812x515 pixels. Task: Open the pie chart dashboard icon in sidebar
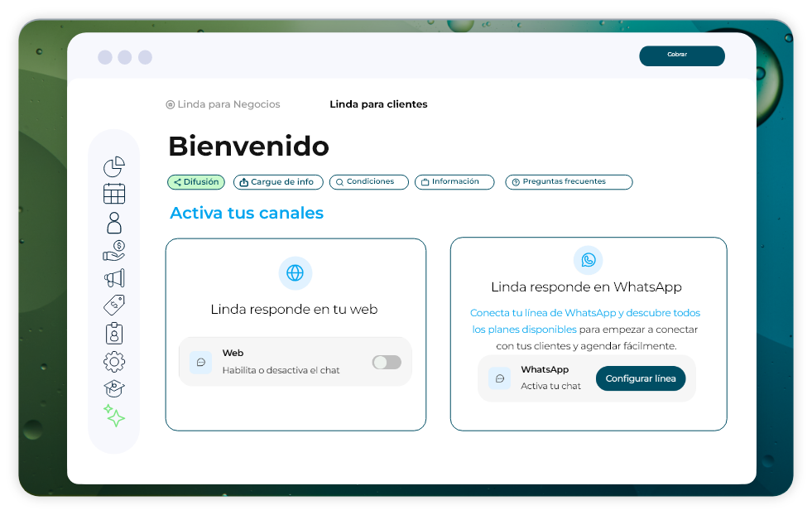114,166
